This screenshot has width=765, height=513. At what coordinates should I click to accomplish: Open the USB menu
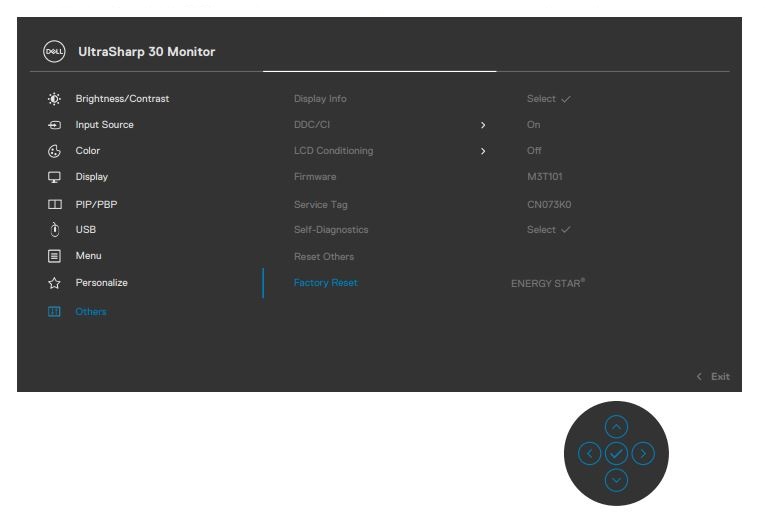click(x=85, y=229)
